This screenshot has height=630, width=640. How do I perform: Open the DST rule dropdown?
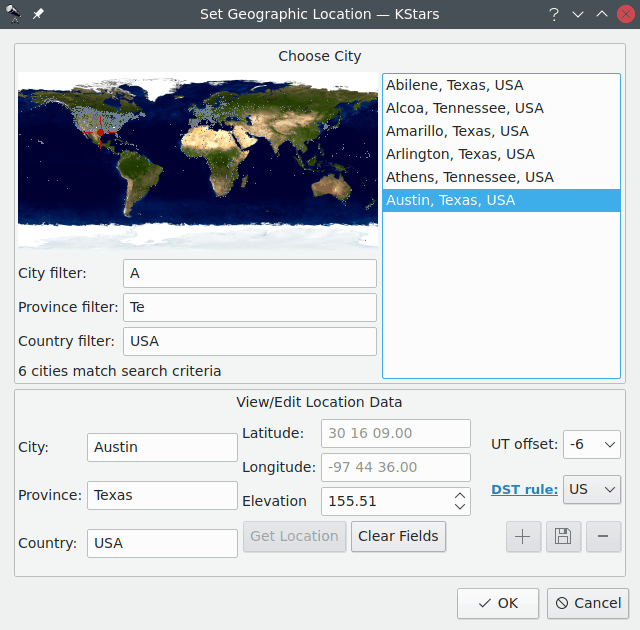[x=592, y=490]
